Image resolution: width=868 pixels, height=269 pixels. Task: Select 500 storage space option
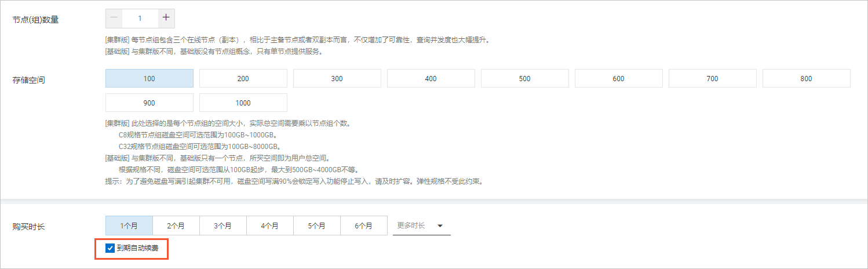525,79
